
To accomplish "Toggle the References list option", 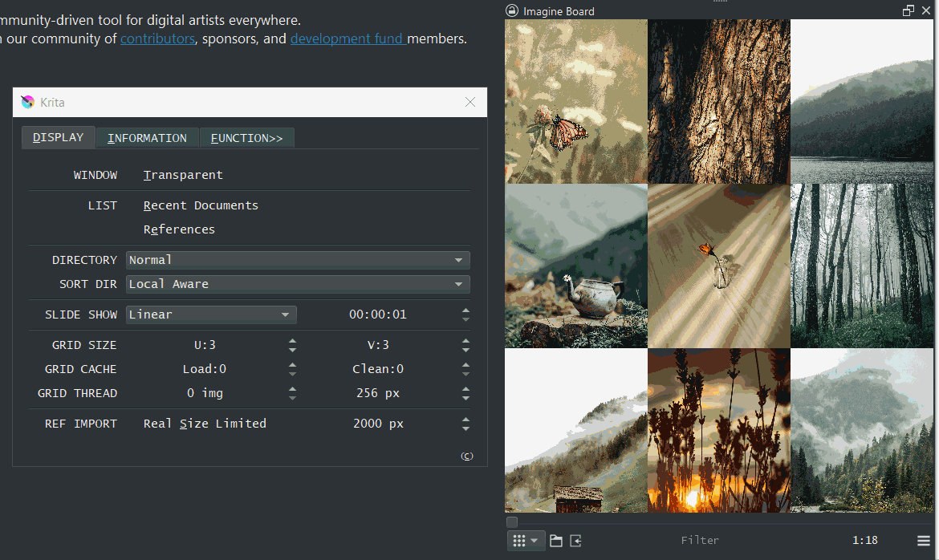I will pyautogui.click(x=179, y=229).
